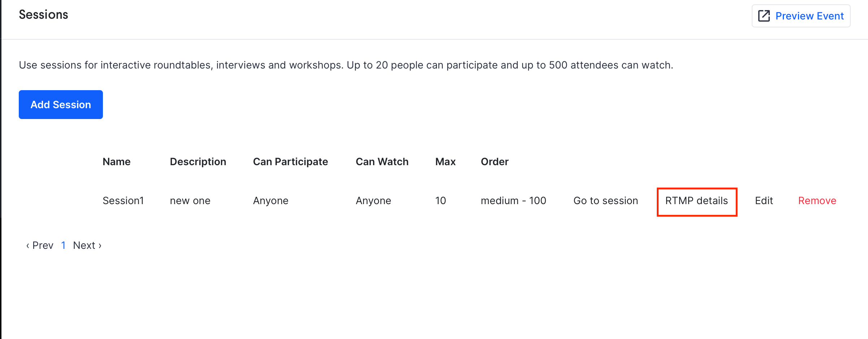Open the Preview Event link
The image size is (868, 339).
(801, 16)
